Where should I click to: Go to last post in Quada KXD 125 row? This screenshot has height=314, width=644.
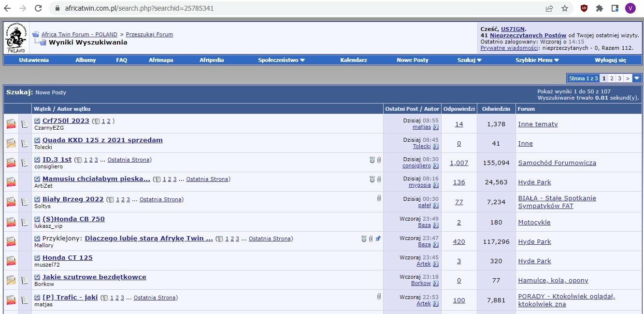pyautogui.click(x=436, y=147)
